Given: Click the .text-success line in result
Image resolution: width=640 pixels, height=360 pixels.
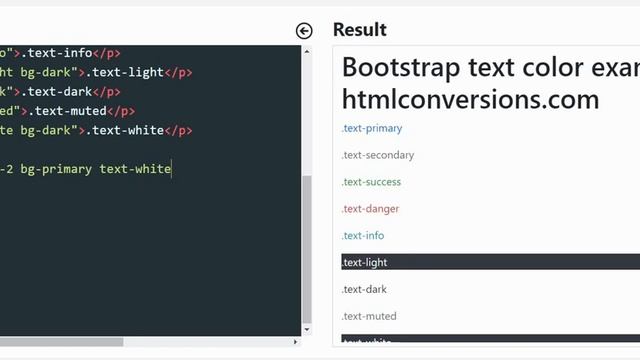Looking at the screenshot, I should (x=371, y=182).
